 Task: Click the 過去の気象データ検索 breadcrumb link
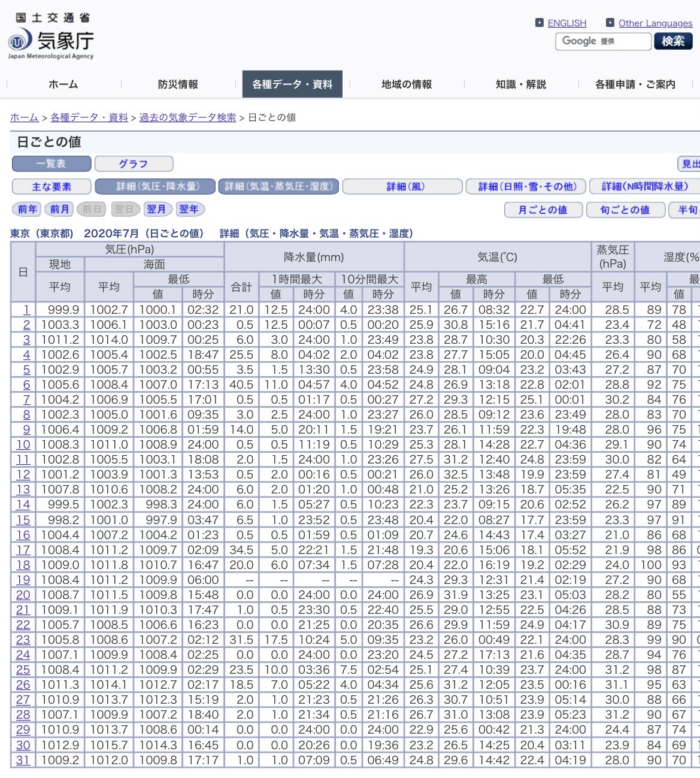(x=187, y=117)
